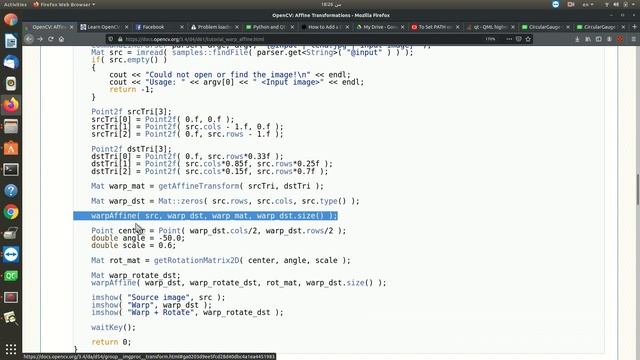
Task: Show site security info via lock icon
Action: 120,39
